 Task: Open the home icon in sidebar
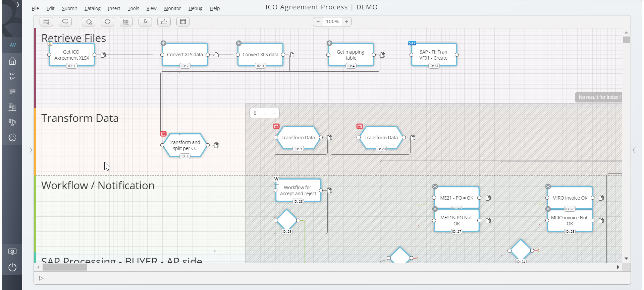coord(12,61)
